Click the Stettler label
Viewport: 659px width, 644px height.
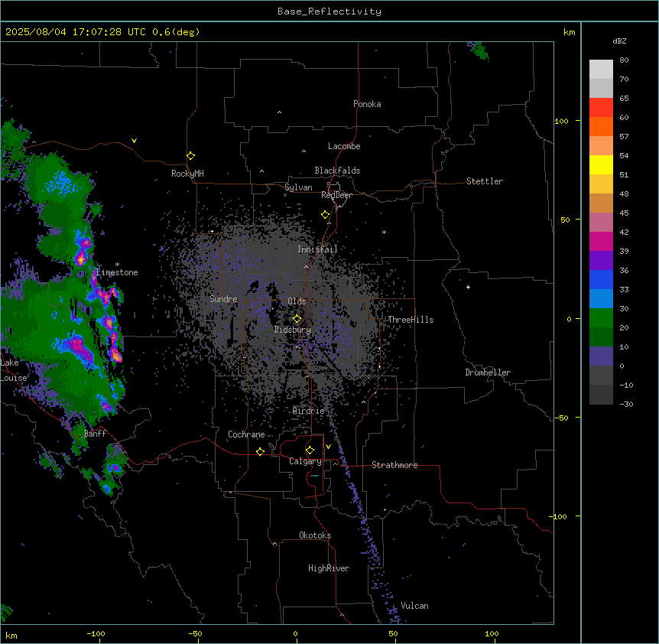(x=485, y=181)
